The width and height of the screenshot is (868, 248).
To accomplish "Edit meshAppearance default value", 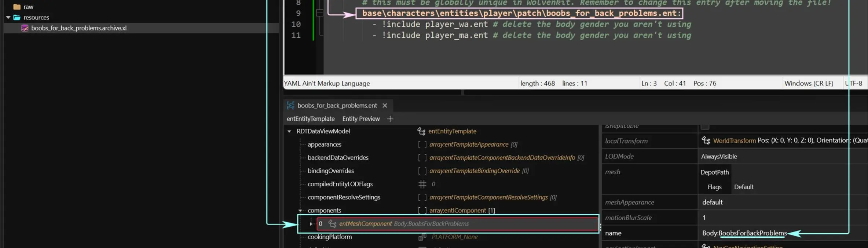I will click(783, 202).
